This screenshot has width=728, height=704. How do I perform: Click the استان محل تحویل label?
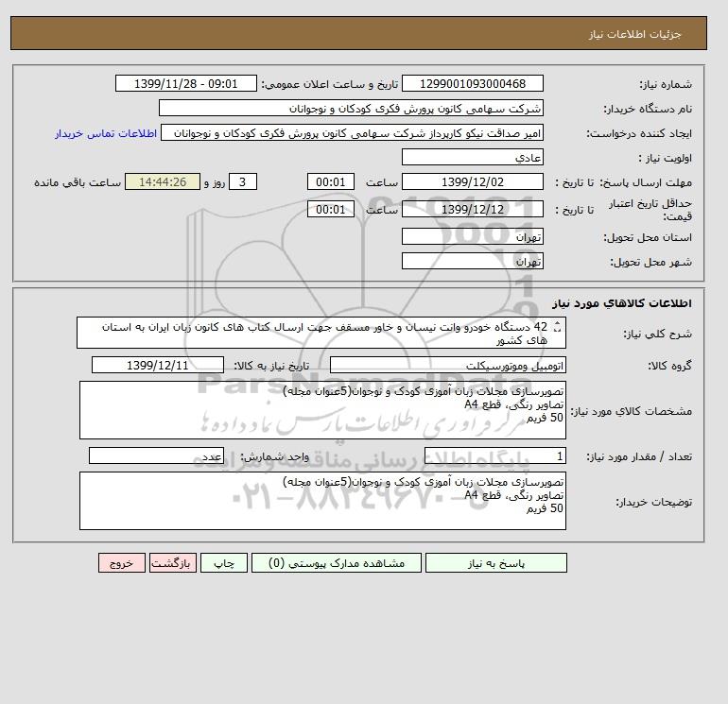point(648,237)
